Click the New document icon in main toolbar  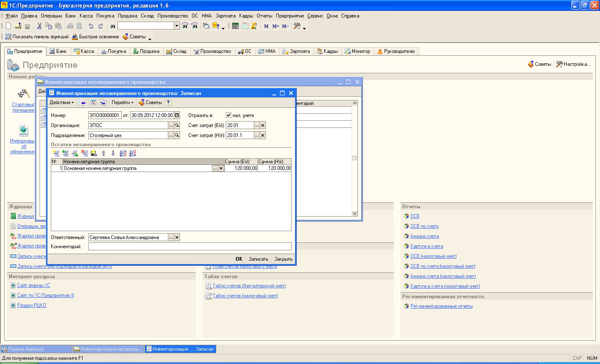coord(8,26)
